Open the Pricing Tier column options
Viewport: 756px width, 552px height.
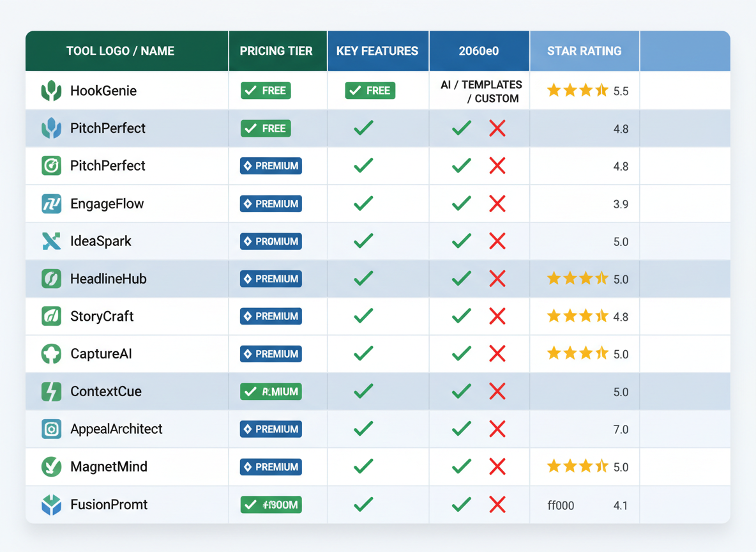[277, 50]
